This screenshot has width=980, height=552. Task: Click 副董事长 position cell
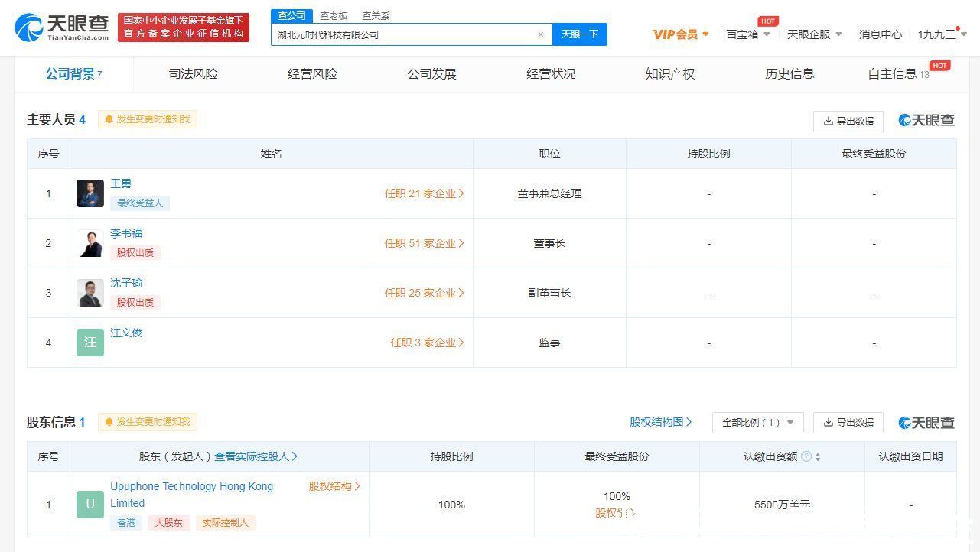pyautogui.click(x=549, y=293)
